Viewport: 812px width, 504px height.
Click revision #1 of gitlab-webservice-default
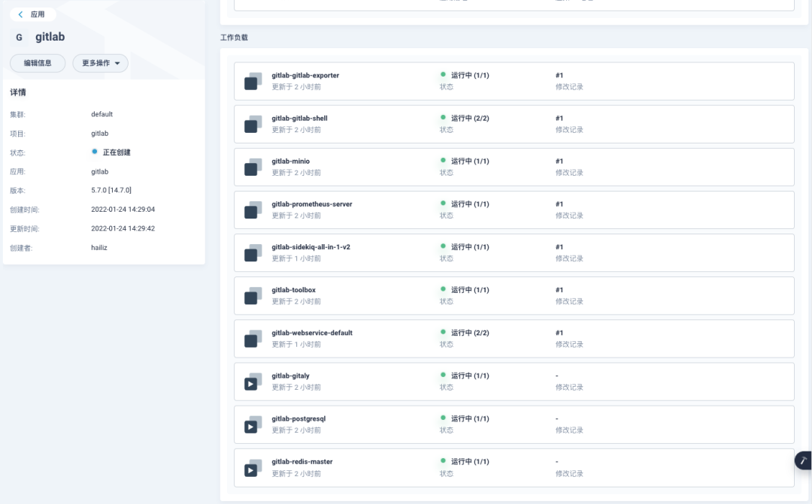click(x=559, y=333)
